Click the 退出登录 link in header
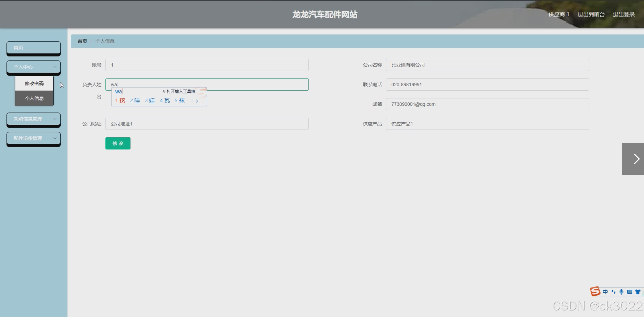This screenshot has height=317, width=644. [623, 15]
